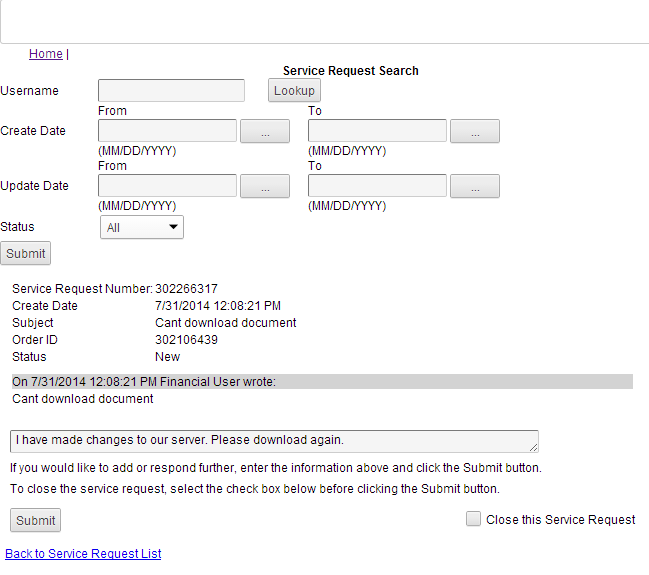Open date picker for Create Date From
Image resolution: width=649 pixels, height=575 pixels.
(x=264, y=131)
